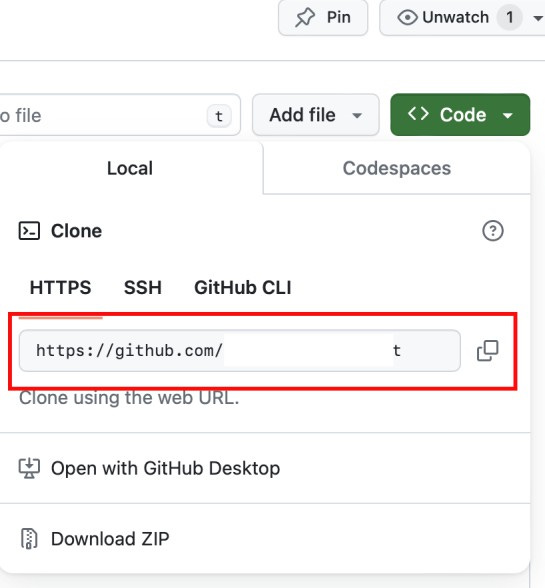Open the Add file dropdown
Image resolution: width=545 pixels, height=588 pixels.
pyautogui.click(x=316, y=115)
